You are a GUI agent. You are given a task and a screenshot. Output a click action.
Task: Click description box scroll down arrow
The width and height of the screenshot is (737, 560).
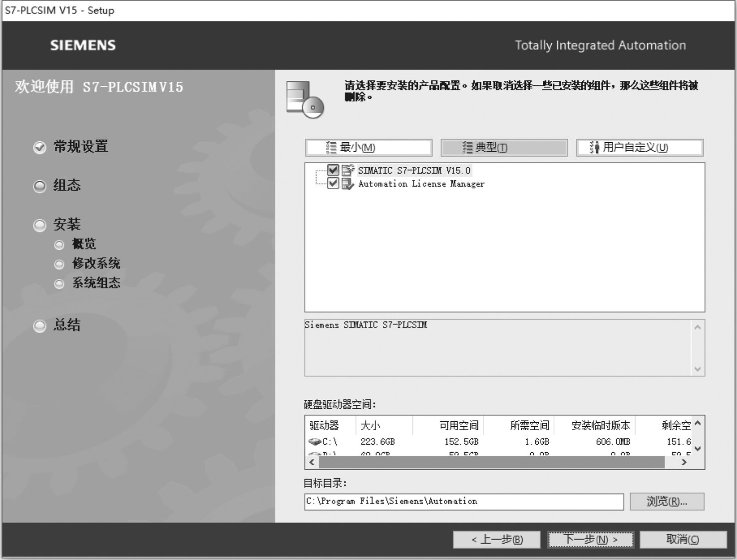pyautogui.click(x=698, y=369)
